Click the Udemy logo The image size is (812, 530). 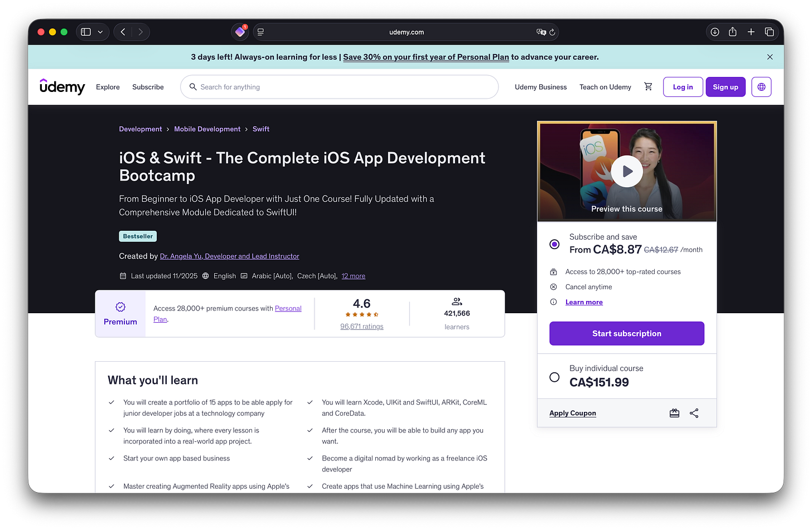point(62,87)
